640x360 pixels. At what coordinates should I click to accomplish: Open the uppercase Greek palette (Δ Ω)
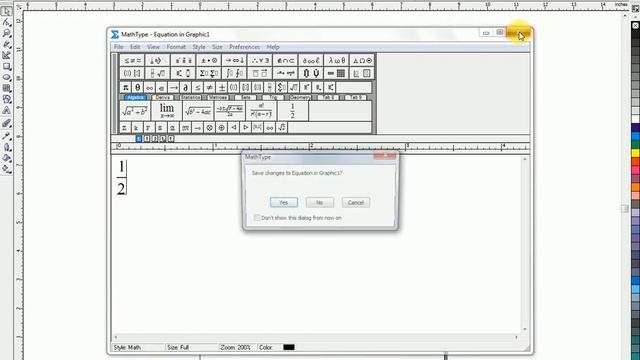click(362, 61)
